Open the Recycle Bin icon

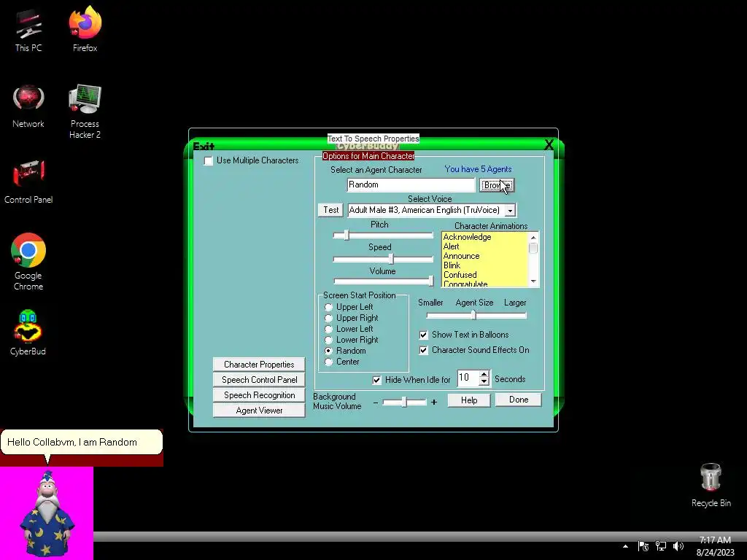point(711,485)
